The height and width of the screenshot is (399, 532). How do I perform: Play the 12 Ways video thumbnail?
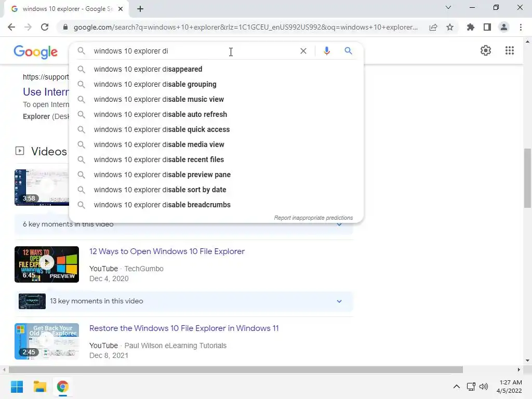point(47,264)
